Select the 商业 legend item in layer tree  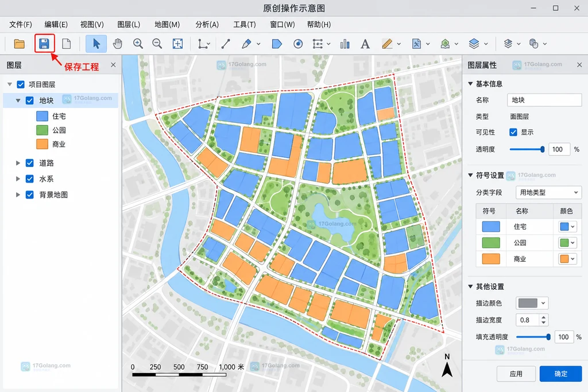coord(51,144)
